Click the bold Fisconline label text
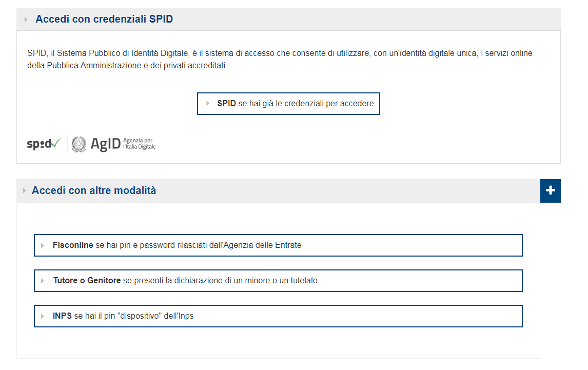The image size is (588, 370). (73, 245)
